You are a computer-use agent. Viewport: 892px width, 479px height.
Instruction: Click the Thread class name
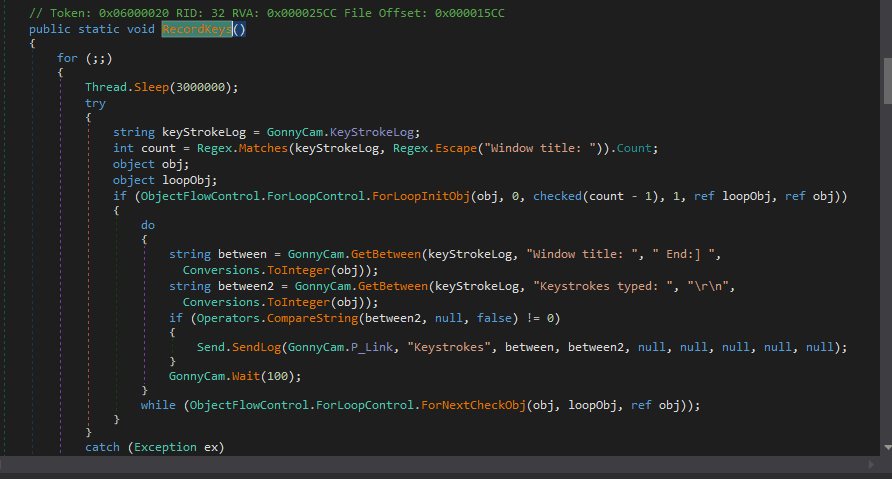tap(106, 87)
